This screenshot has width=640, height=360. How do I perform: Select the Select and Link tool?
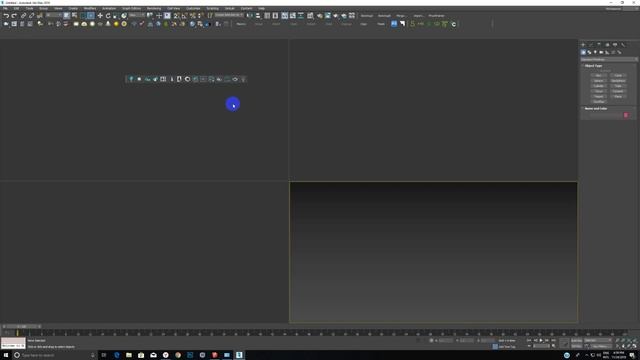(23, 16)
